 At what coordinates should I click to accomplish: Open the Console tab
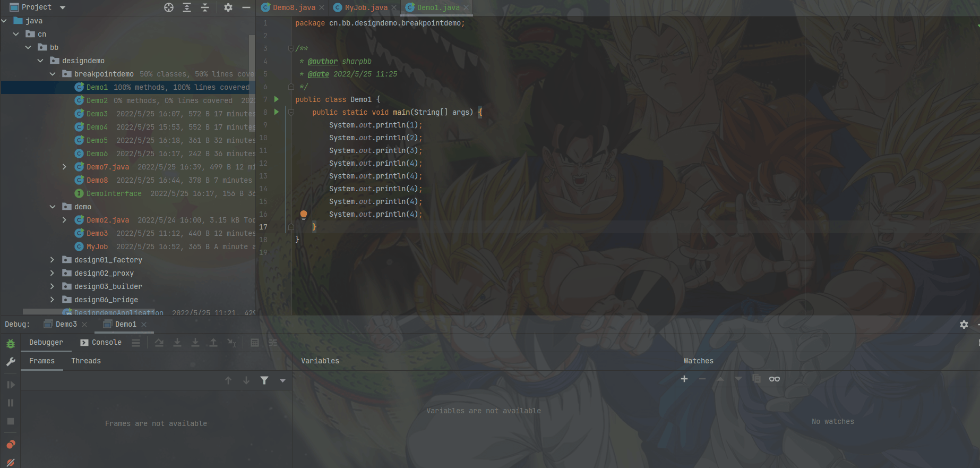click(101, 343)
